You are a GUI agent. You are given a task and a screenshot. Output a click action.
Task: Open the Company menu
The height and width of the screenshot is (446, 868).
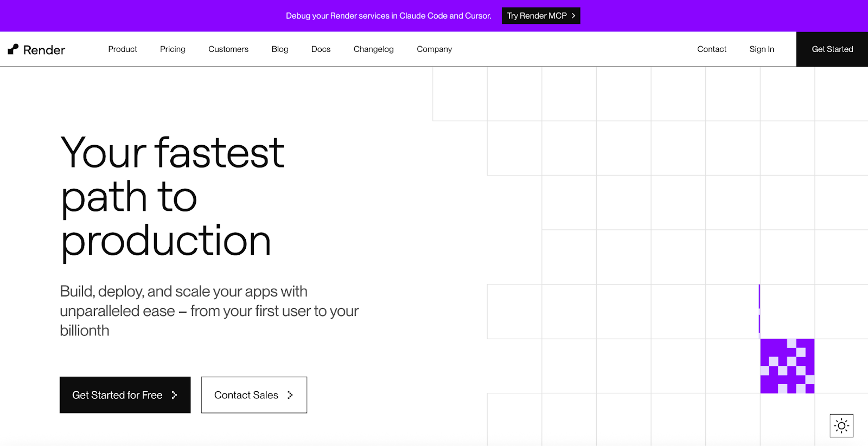tap(433, 49)
